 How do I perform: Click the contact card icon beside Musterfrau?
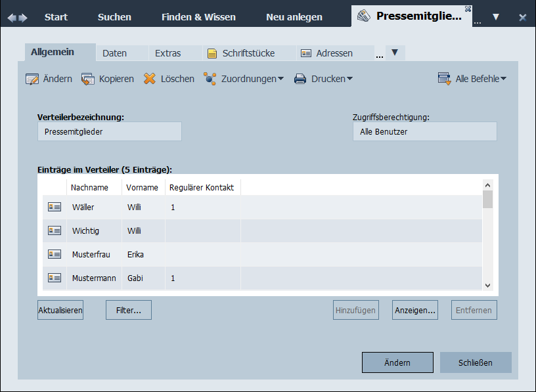pyautogui.click(x=55, y=255)
